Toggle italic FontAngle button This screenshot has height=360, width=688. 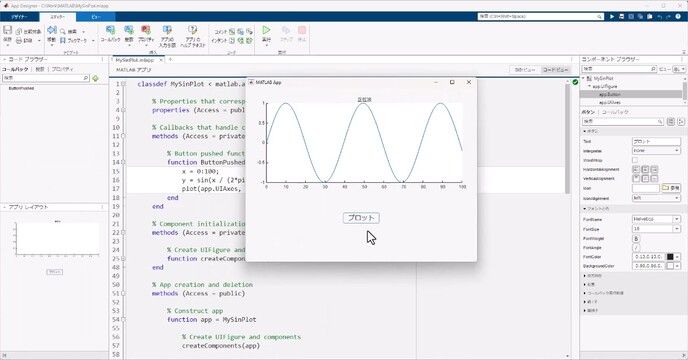(x=636, y=248)
